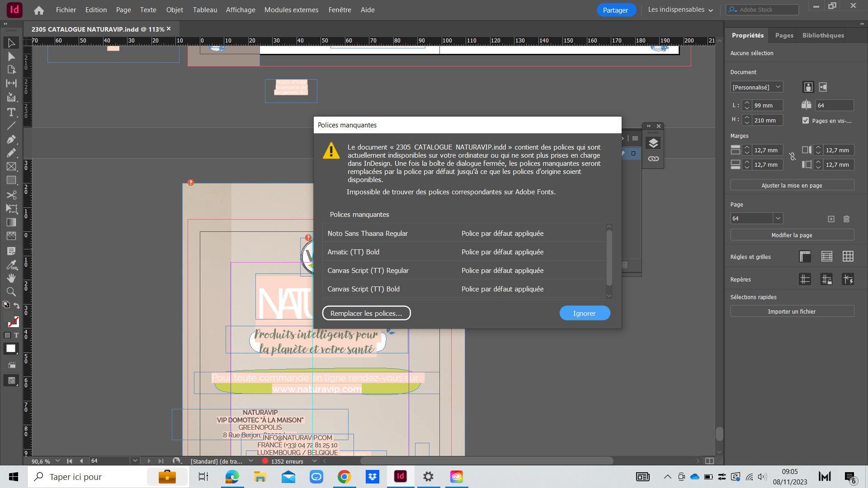
Task: Select the Hand tool
Action: pos(11,278)
